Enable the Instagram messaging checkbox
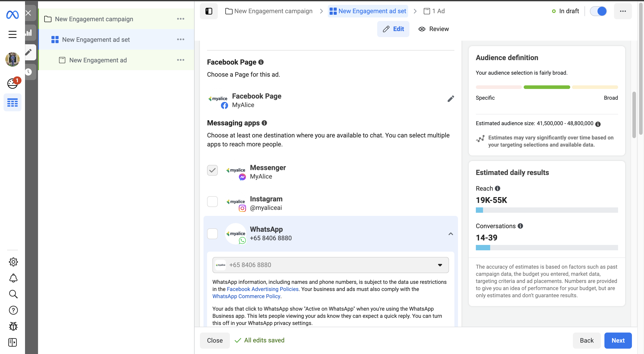644x354 pixels. [x=212, y=201]
